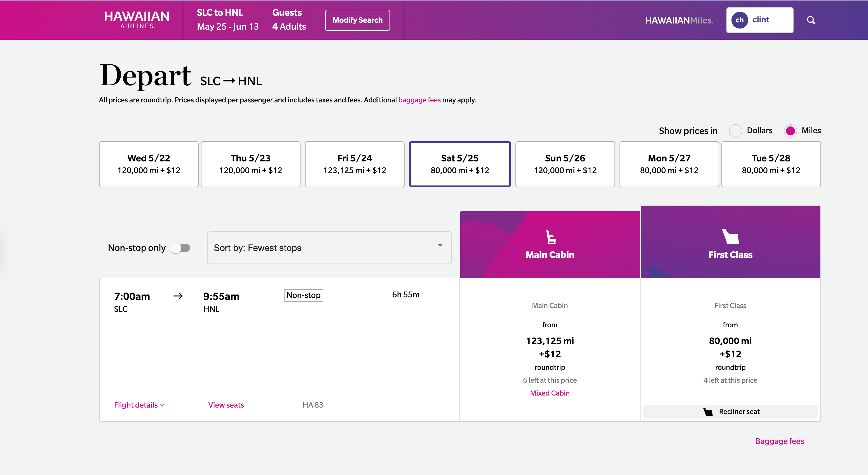Select the Dollars radio button

click(736, 131)
